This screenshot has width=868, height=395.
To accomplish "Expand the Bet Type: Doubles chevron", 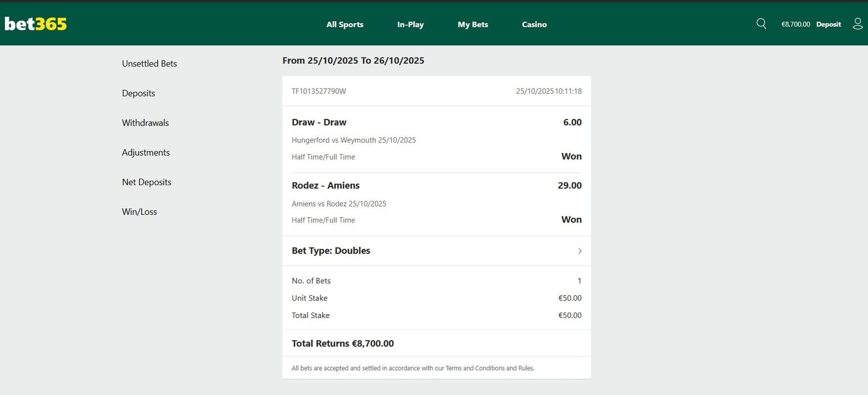I will tap(579, 251).
